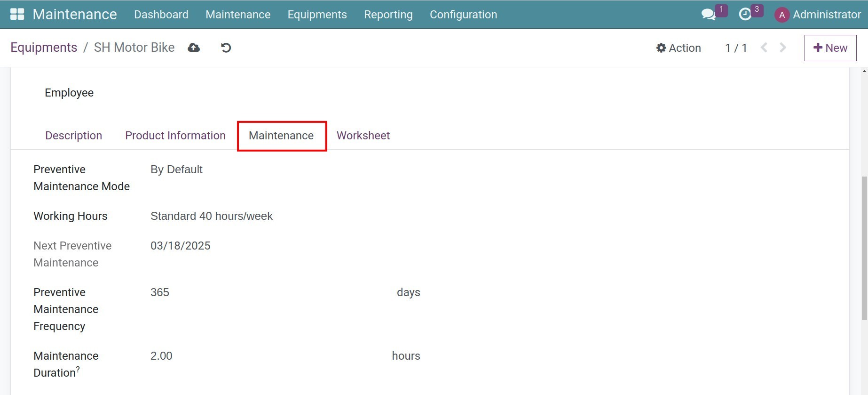Click the 'Preventive Maintenance Frequency' label
The image size is (868, 395).
point(66,309)
